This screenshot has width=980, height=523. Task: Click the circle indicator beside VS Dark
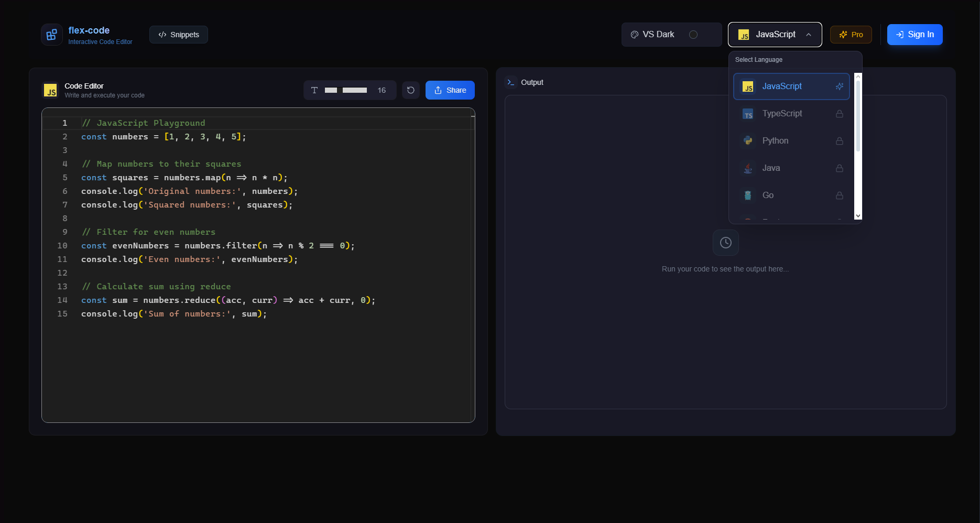click(x=693, y=35)
